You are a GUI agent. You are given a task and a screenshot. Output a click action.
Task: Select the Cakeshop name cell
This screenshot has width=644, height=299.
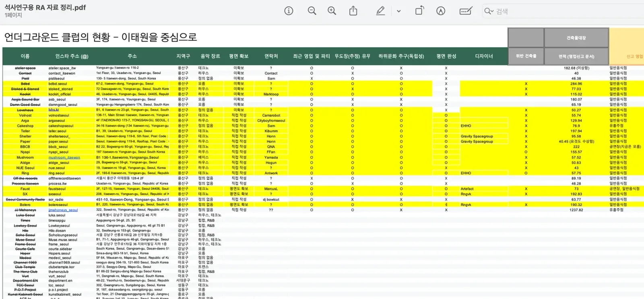click(25, 126)
